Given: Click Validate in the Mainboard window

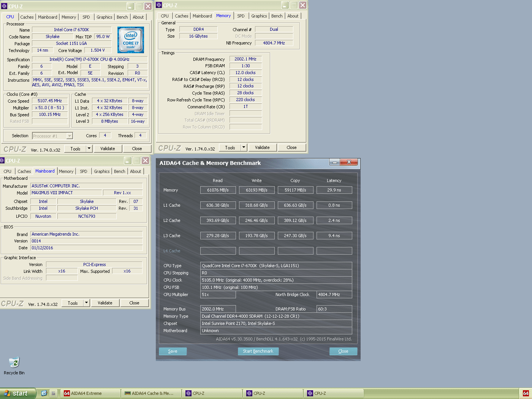Looking at the screenshot, I should click(105, 303).
